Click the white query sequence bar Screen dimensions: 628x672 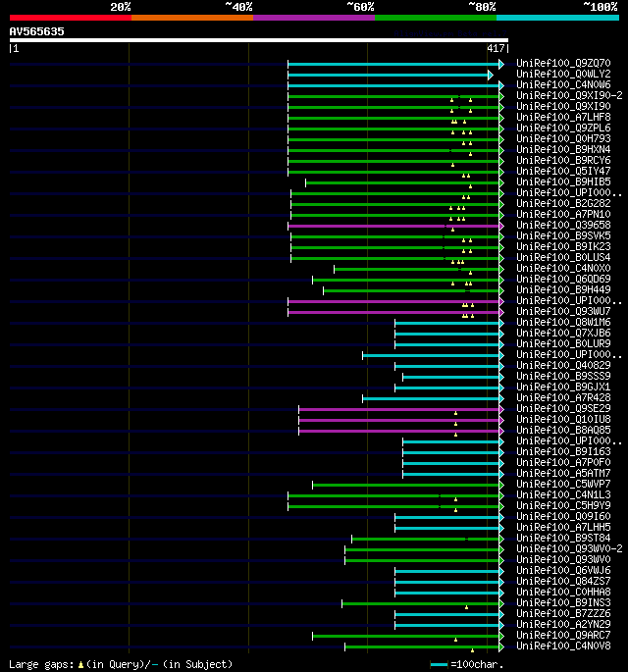(x=259, y=40)
